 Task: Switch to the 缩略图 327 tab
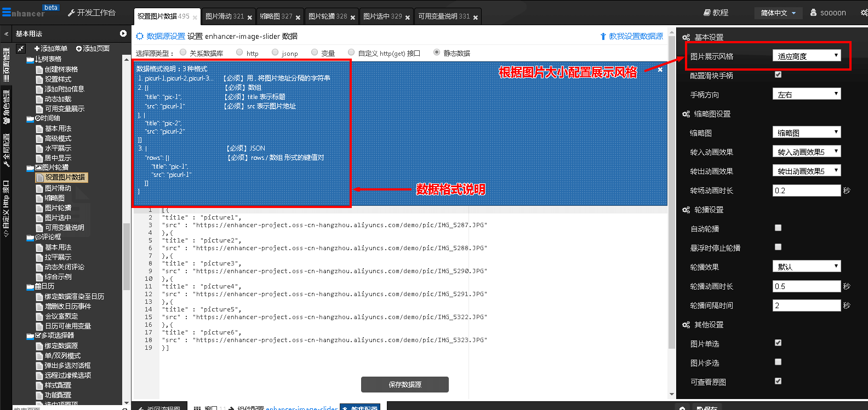point(276,16)
